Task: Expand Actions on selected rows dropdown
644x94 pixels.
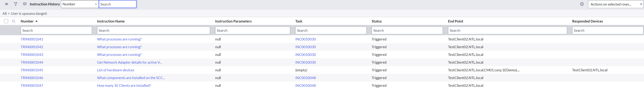Action: pos(615,4)
